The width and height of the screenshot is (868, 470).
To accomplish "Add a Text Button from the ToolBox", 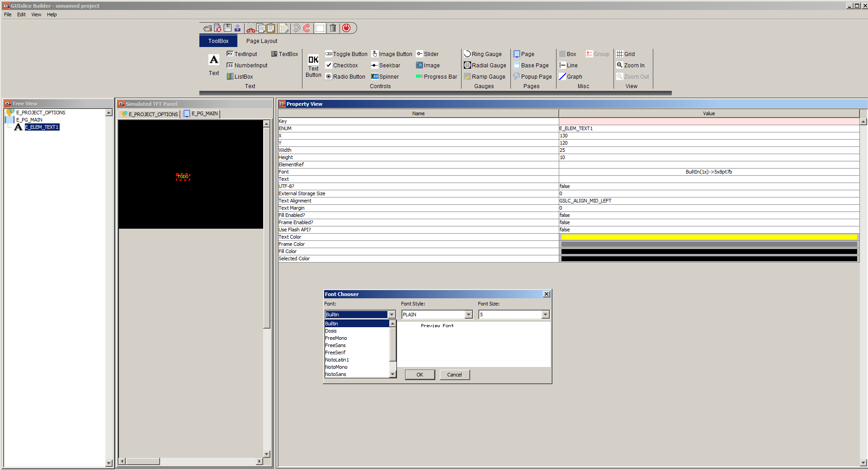I will click(x=313, y=66).
